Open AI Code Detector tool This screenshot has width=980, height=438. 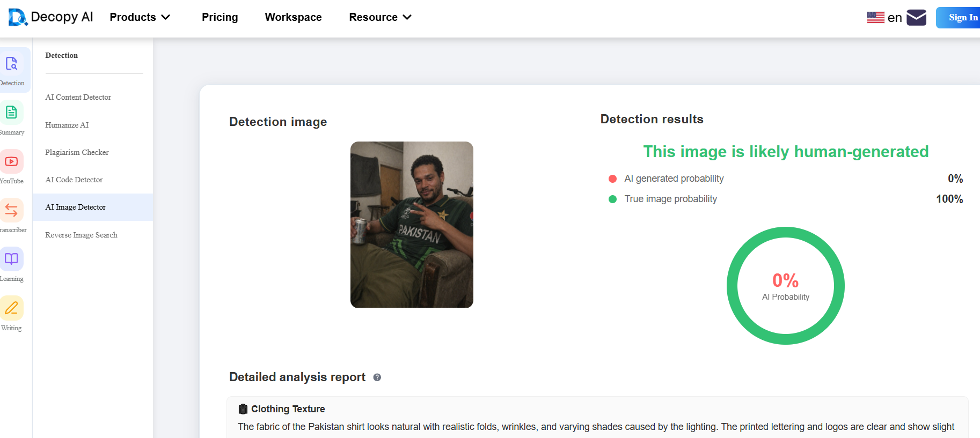tap(74, 180)
